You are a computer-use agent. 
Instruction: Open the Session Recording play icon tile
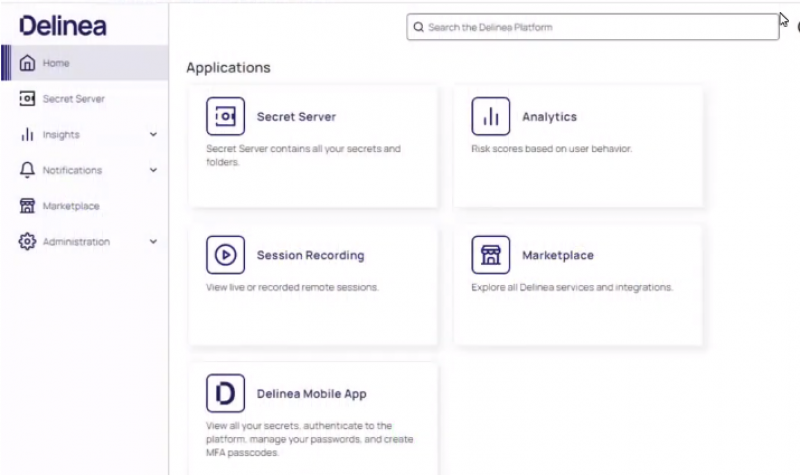[225, 255]
